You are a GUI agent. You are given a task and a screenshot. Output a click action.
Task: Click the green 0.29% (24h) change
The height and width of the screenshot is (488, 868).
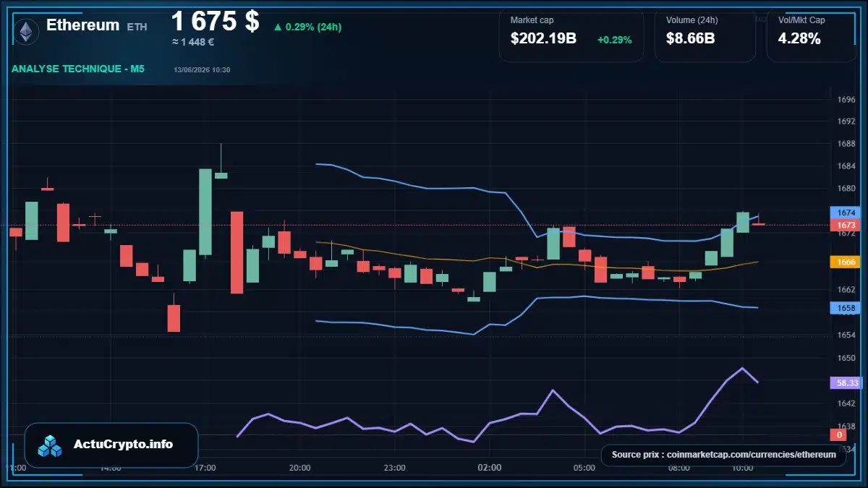click(307, 27)
